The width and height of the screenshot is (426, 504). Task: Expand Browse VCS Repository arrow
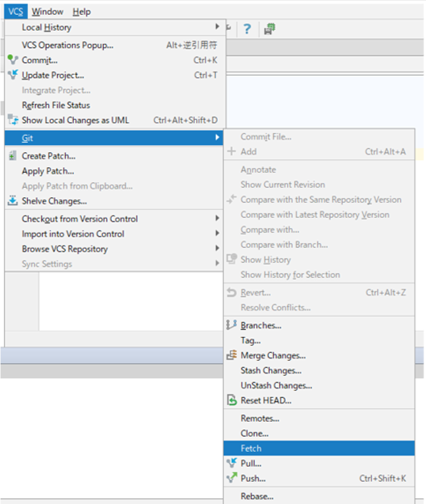point(217,248)
